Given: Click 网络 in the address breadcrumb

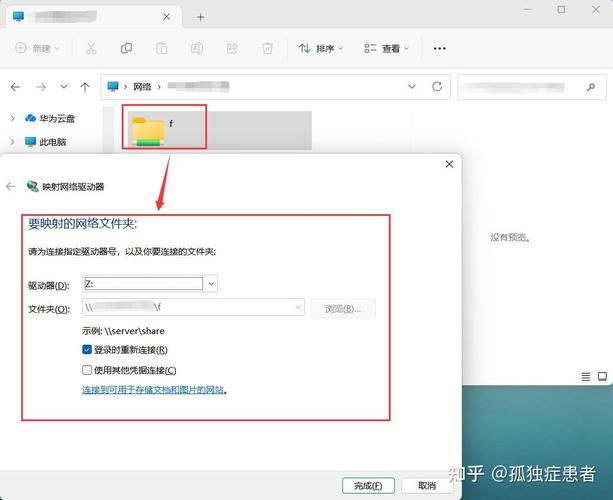Looking at the screenshot, I should (x=142, y=87).
